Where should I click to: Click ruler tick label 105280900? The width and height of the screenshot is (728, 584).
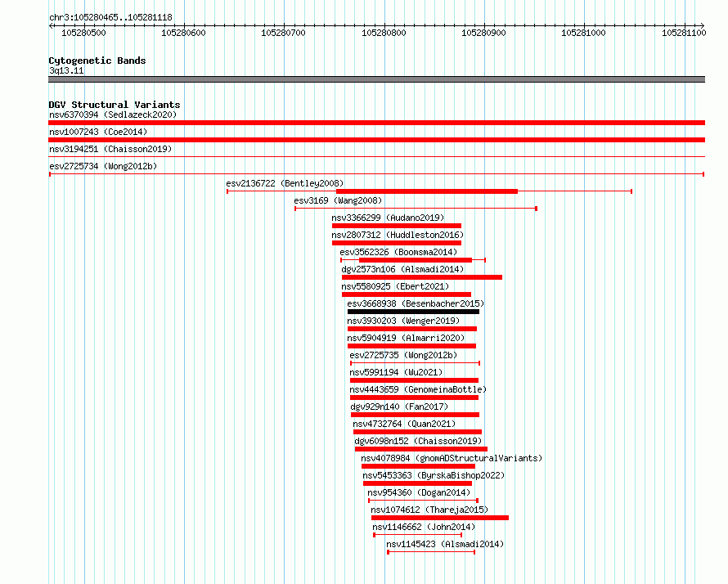click(x=483, y=33)
